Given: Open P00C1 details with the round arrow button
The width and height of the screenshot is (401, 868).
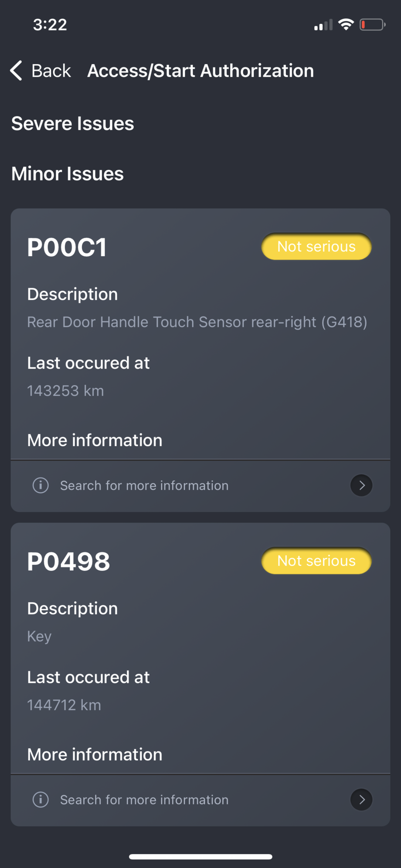Looking at the screenshot, I should [x=361, y=485].
